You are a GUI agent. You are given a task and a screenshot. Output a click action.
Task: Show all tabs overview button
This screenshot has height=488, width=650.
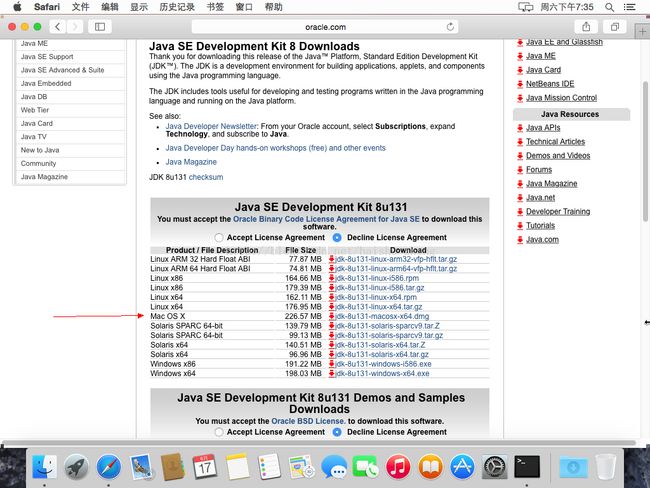click(615, 27)
